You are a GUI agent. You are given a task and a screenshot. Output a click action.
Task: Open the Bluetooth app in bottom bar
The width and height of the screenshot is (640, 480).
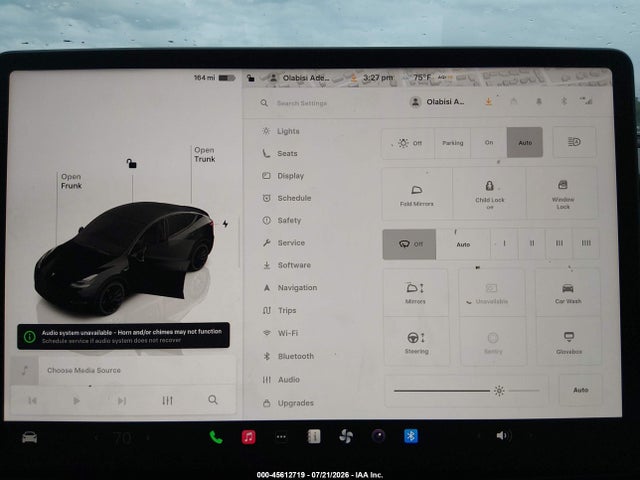pos(411,436)
